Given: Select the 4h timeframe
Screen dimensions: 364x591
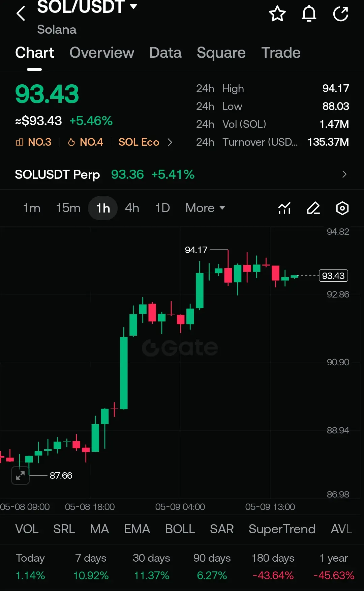Looking at the screenshot, I should tap(132, 208).
